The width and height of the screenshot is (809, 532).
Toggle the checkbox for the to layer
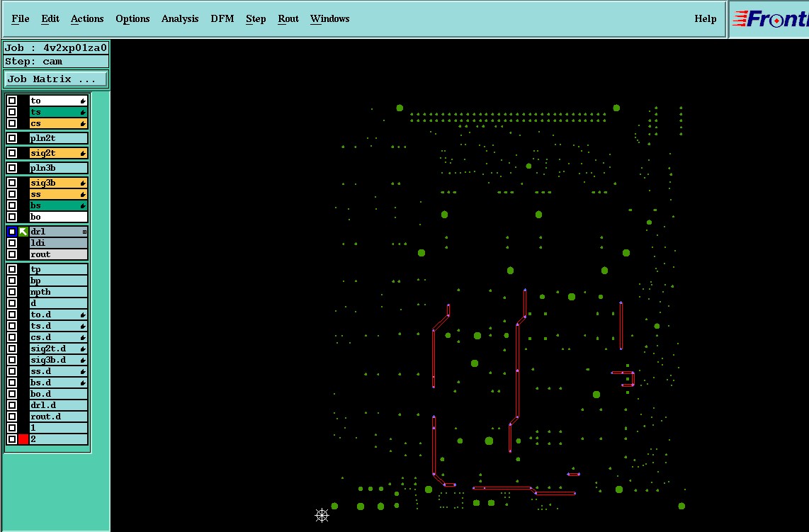(x=12, y=101)
